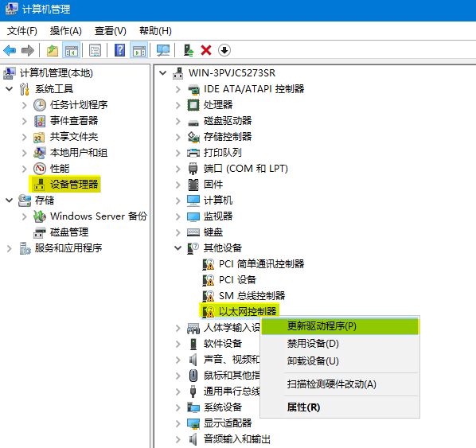Click the monitor scan-hardware toolbar icon
The height and width of the screenshot is (448, 476).
point(163,50)
